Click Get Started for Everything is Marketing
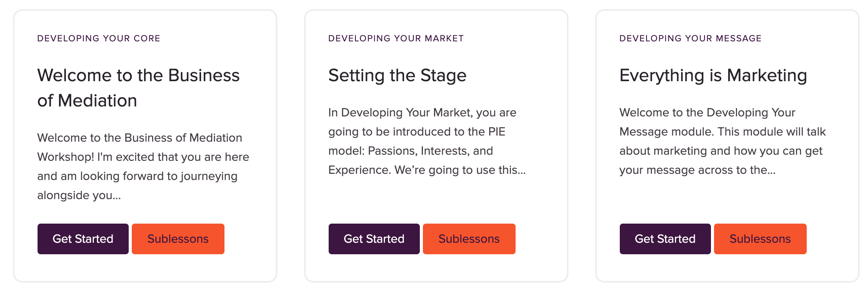The image size is (868, 291). (x=665, y=239)
